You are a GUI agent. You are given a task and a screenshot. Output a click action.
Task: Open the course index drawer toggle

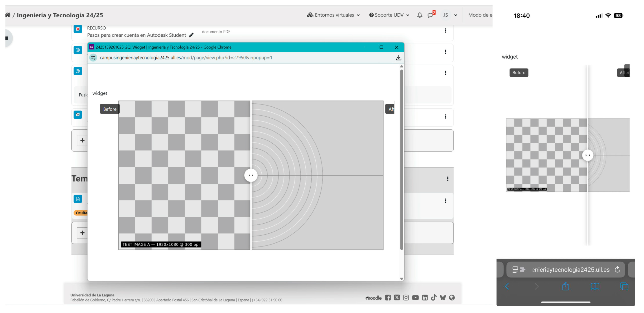7,38
